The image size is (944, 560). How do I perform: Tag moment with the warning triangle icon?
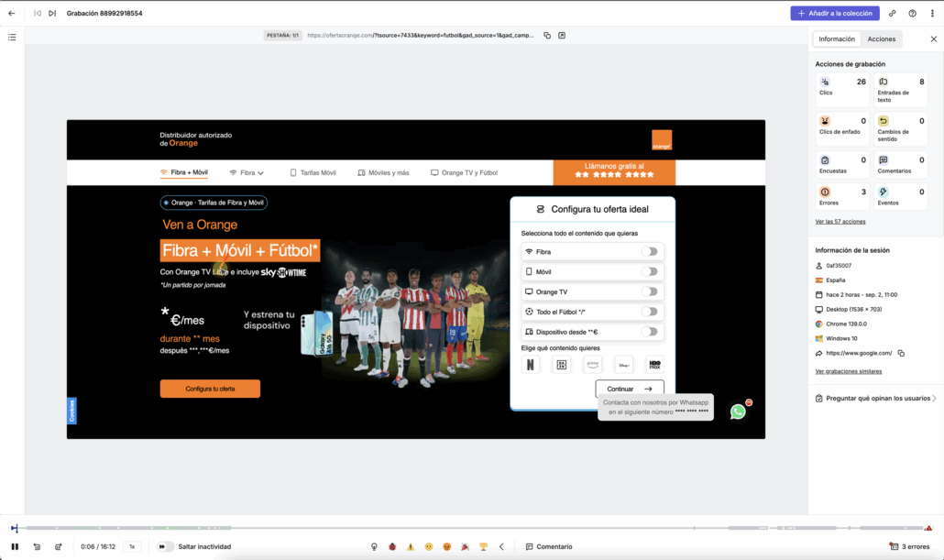pos(411,547)
